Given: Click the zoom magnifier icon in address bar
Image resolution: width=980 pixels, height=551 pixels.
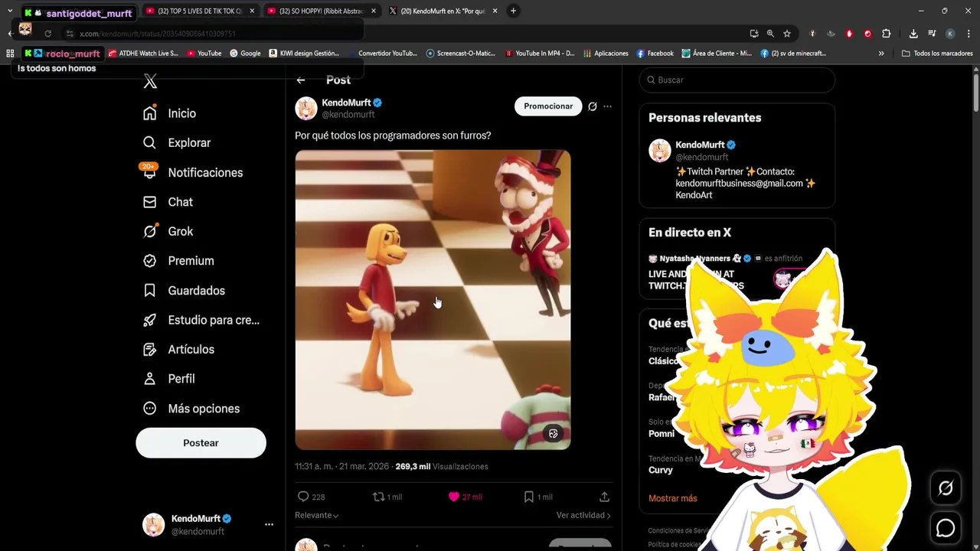Looking at the screenshot, I should [x=770, y=34].
